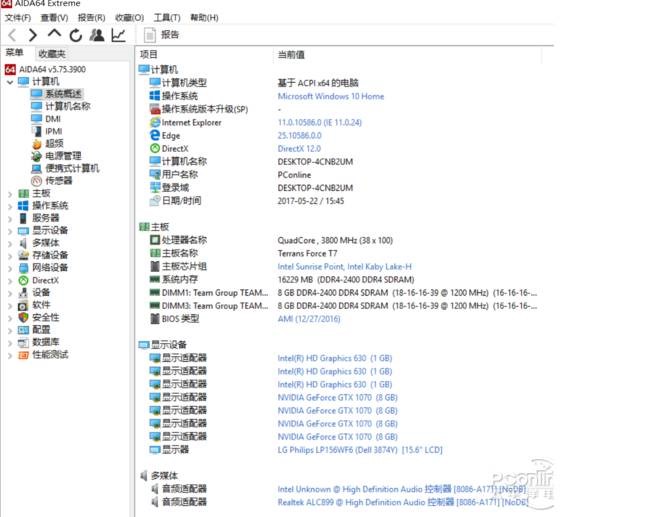Expand the 存储设备 tree node
Viewport: 672px width, 517px height.
(10, 256)
